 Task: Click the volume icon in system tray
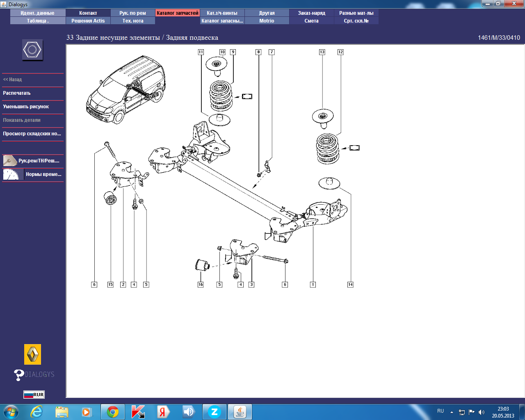point(482,412)
